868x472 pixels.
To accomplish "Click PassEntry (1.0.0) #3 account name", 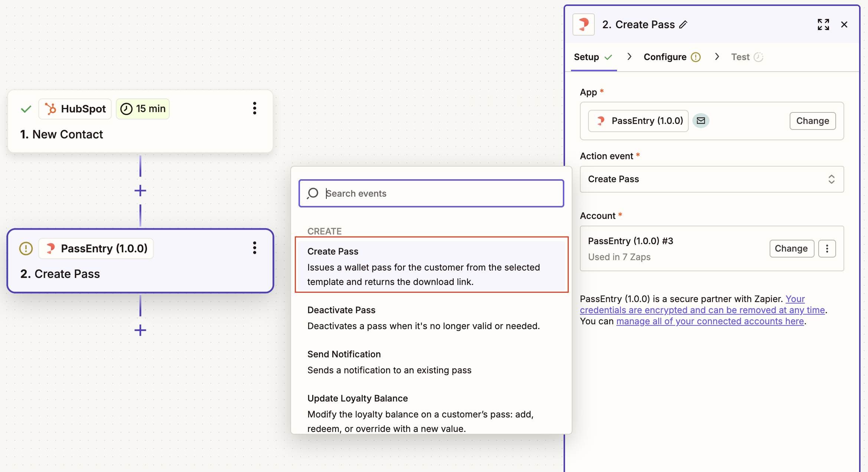I will coord(630,241).
